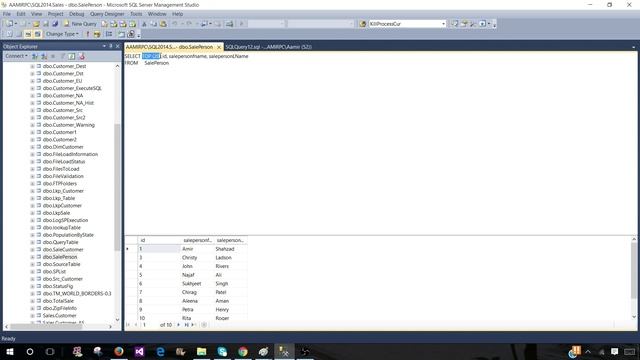Click the id column header in results
The width and height of the screenshot is (640, 360).
(158, 240)
